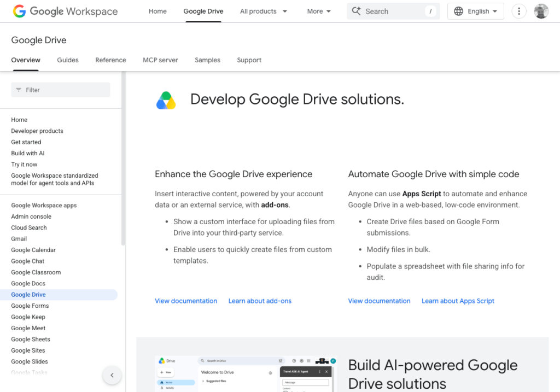Open Google Meet in sidebar
Viewport: 560px width, 392px height.
click(x=28, y=327)
